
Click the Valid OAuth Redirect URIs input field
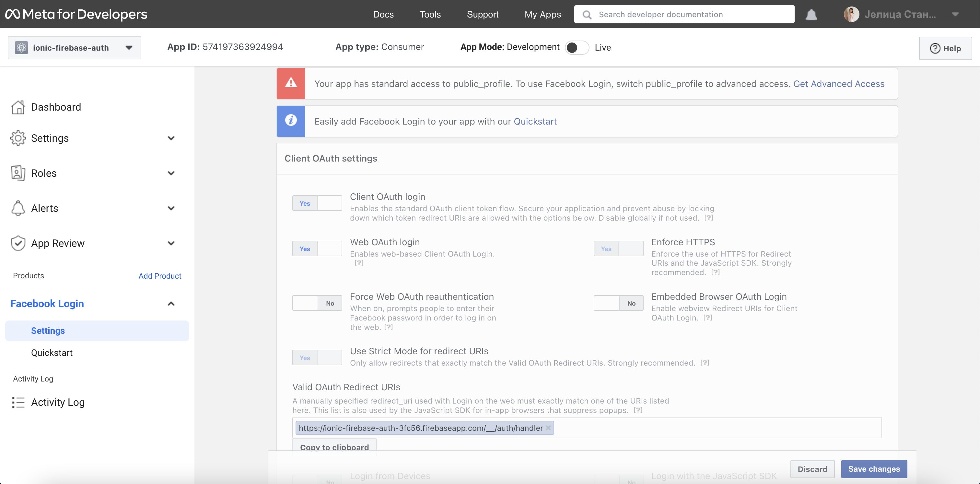(x=588, y=428)
